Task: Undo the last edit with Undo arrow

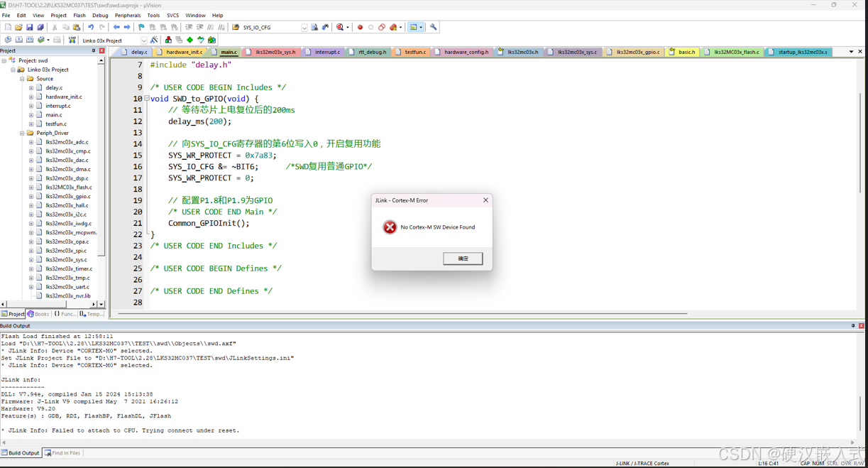Action: 91,28
